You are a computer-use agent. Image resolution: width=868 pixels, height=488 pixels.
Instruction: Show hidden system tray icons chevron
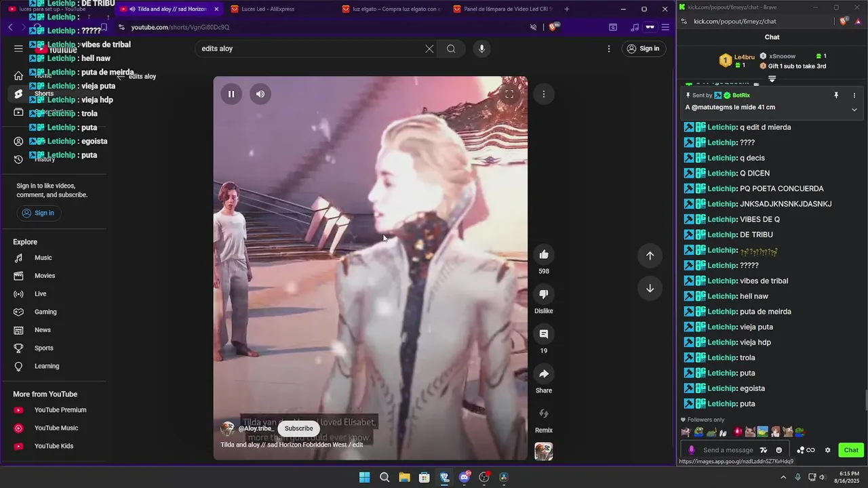point(783,477)
